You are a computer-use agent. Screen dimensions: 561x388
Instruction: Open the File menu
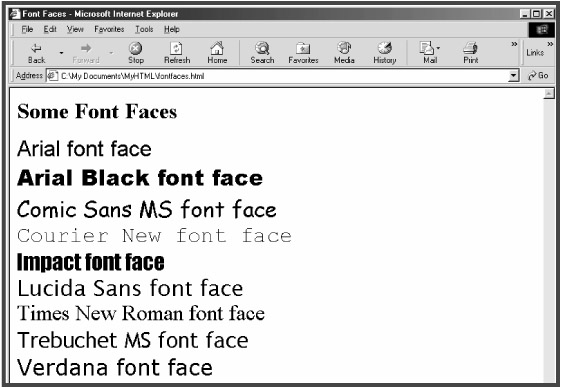[27, 29]
